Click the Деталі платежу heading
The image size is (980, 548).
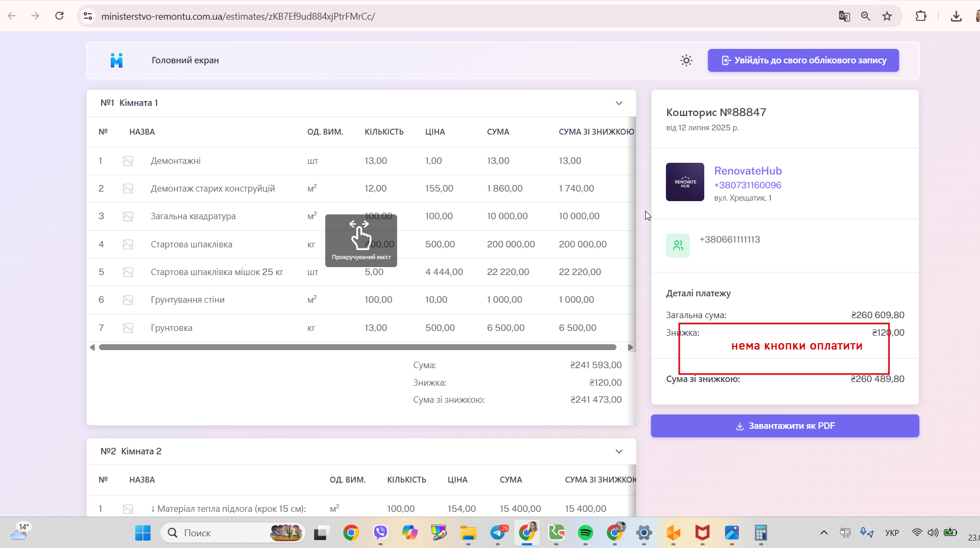pyautogui.click(x=698, y=293)
